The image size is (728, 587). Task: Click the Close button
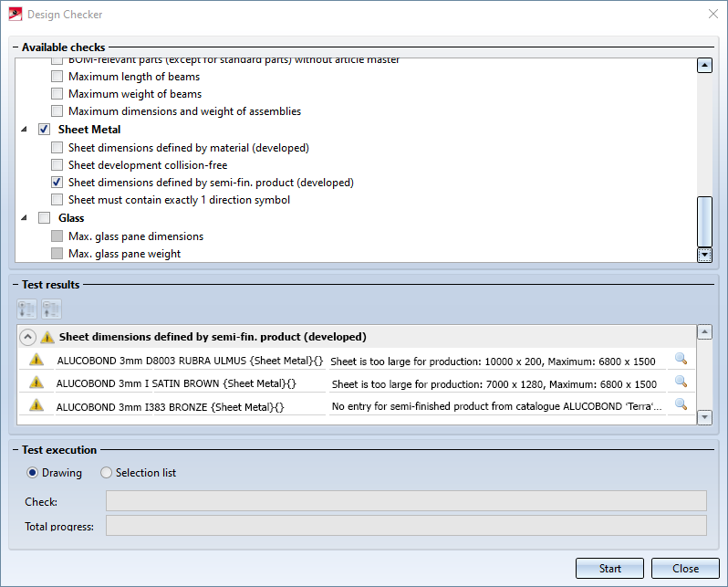[685, 568]
